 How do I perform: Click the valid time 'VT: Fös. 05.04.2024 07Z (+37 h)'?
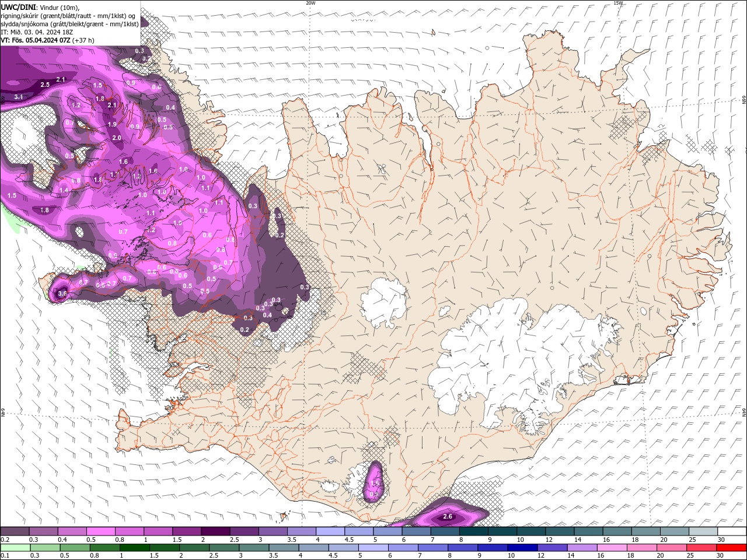pyautogui.click(x=47, y=40)
